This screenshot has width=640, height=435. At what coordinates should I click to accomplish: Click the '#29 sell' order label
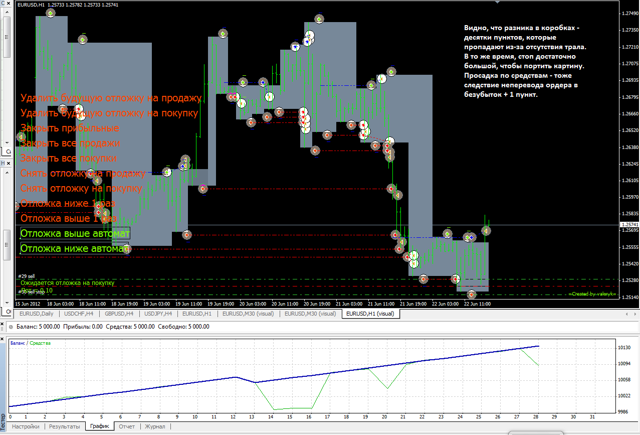click(x=27, y=276)
